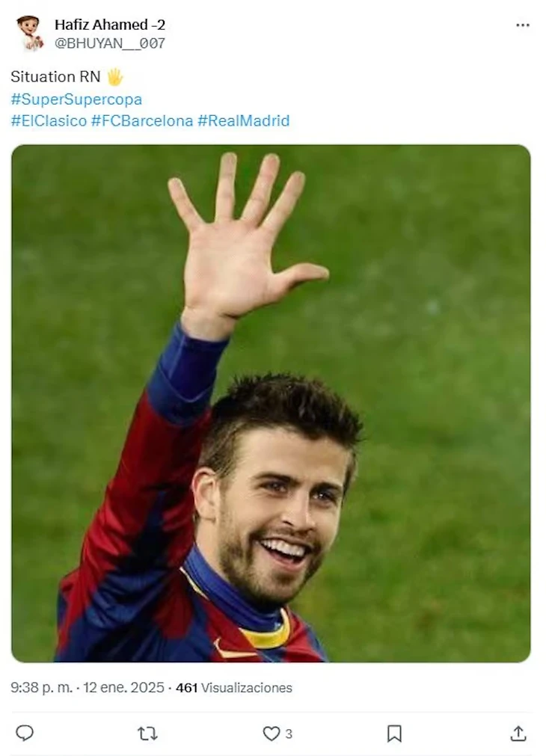Click the like count number 3
This screenshot has width=546, height=756.
[x=289, y=734]
